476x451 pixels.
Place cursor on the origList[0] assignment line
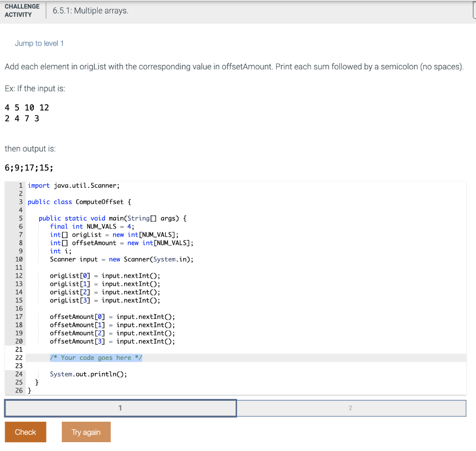(x=105, y=276)
